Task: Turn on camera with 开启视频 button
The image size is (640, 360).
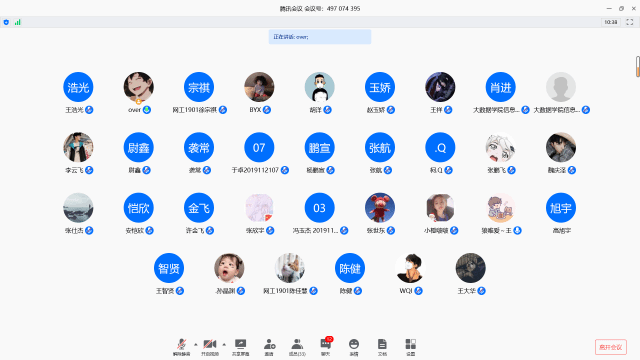Action: [x=210, y=347]
